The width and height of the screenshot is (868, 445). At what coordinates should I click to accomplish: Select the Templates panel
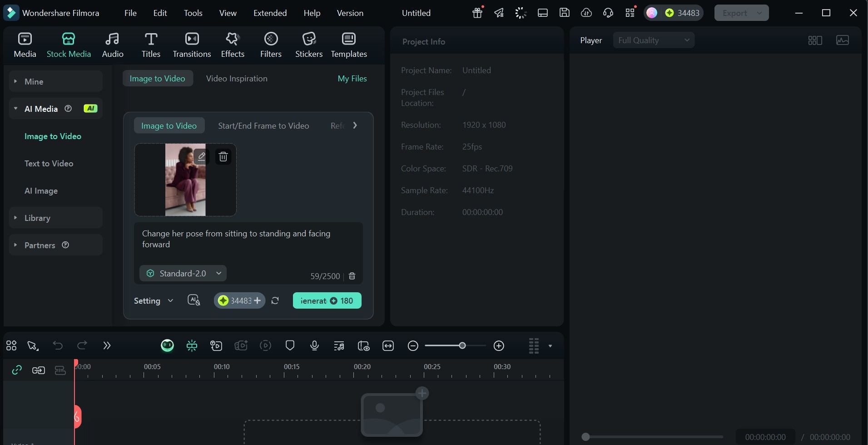click(348, 44)
